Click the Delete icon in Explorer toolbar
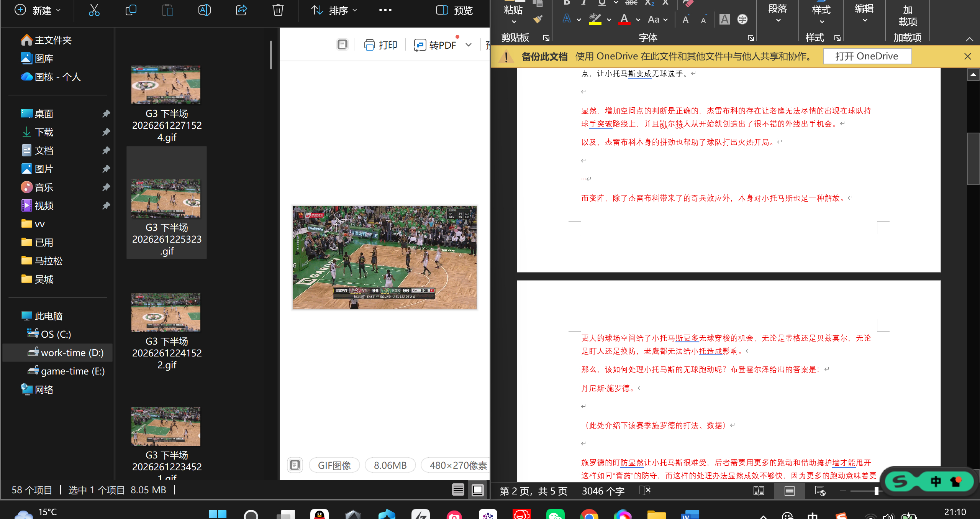The image size is (980, 519). pos(278,10)
